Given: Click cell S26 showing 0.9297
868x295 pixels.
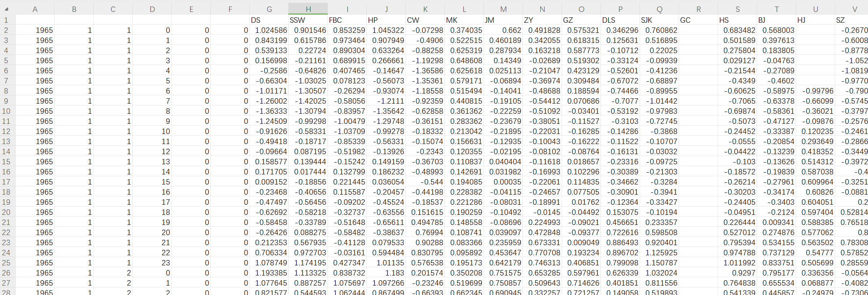Looking at the screenshot, I should [737, 273].
